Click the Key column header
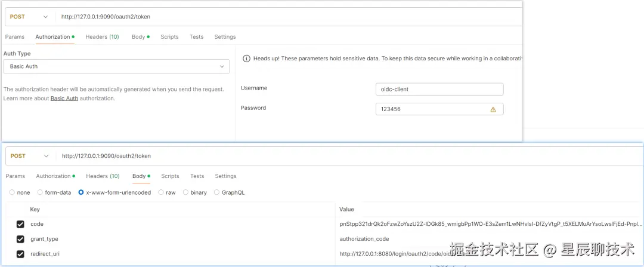 click(35, 210)
